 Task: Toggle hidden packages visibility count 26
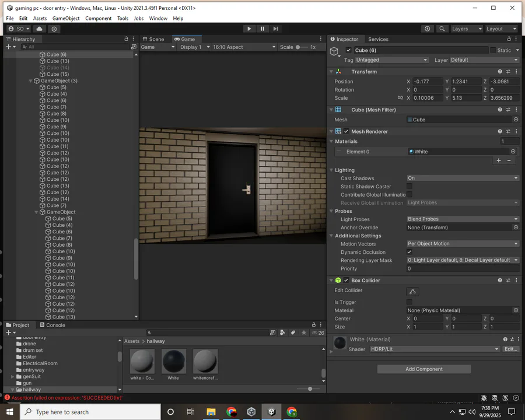(318, 332)
